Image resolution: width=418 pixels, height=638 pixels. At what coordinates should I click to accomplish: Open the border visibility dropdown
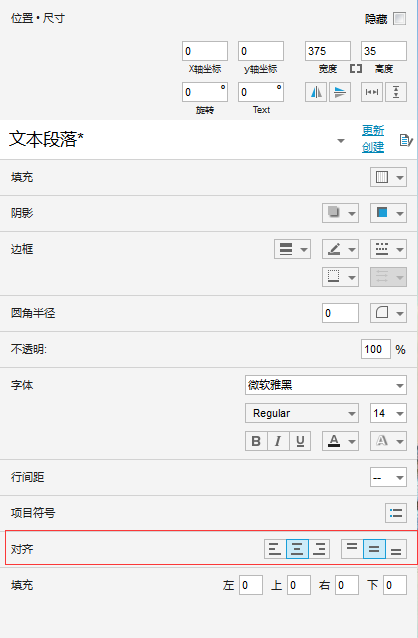pyautogui.click(x=340, y=277)
